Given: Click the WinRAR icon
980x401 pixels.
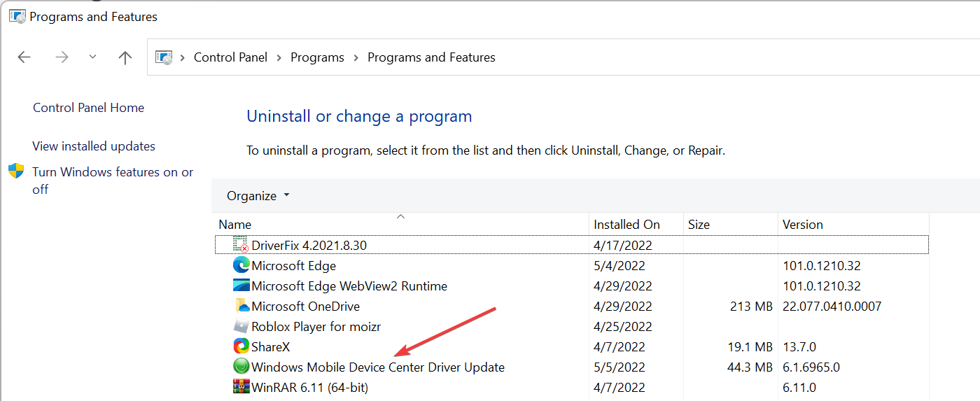Looking at the screenshot, I should [x=241, y=386].
